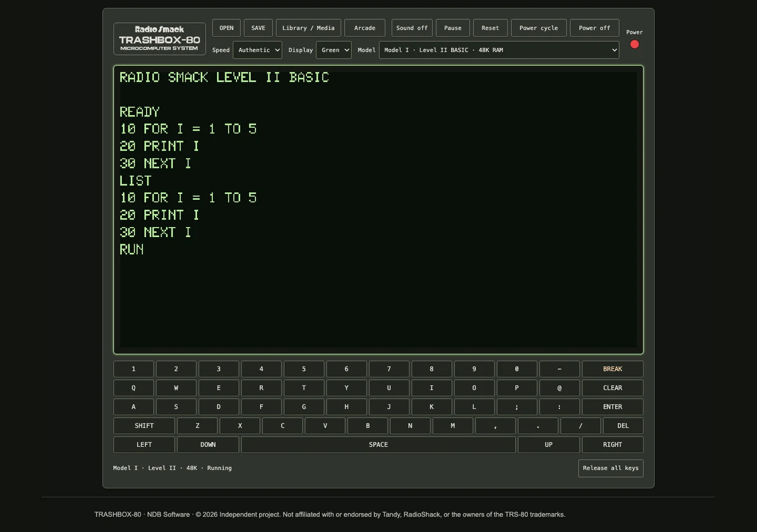Open the Arcade section
This screenshot has height=532, width=757.
[365, 28]
